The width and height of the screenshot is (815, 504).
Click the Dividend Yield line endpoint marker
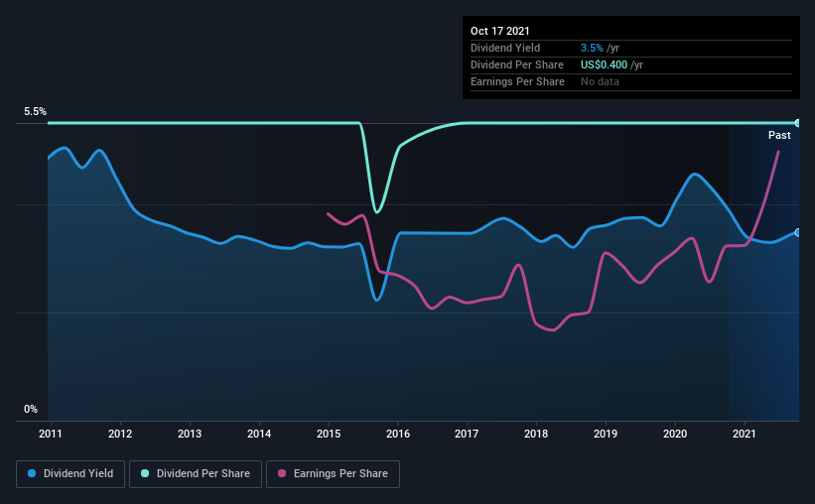click(x=797, y=232)
